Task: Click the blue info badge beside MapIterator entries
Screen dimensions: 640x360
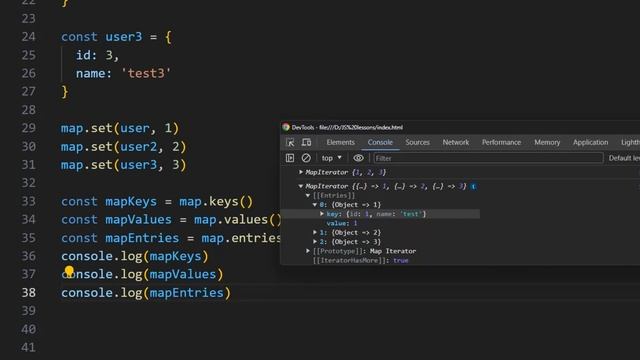Action: [473, 187]
